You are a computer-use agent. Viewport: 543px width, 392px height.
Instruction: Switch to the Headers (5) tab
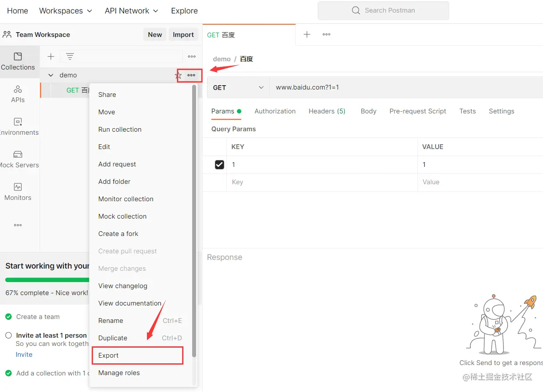pyautogui.click(x=327, y=111)
